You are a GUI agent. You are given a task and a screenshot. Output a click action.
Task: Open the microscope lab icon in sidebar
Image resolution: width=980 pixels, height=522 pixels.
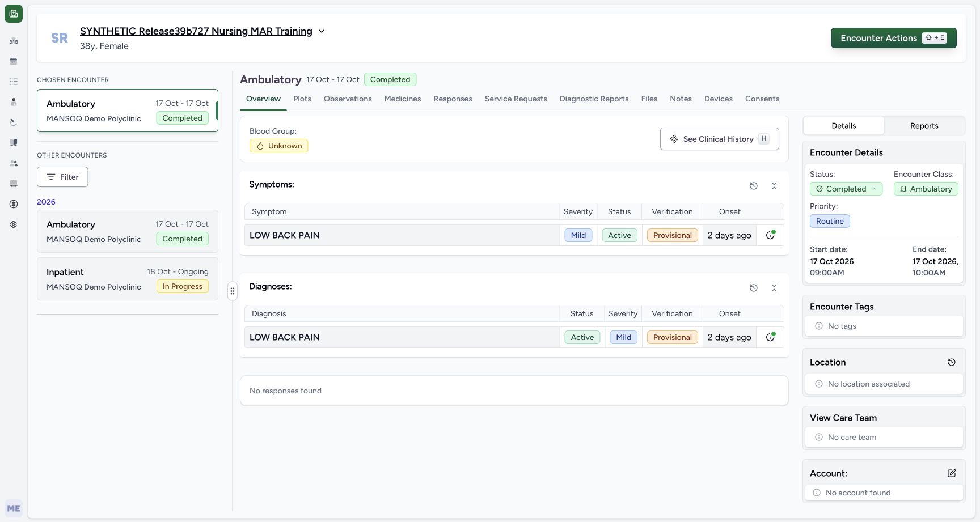(14, 122)
